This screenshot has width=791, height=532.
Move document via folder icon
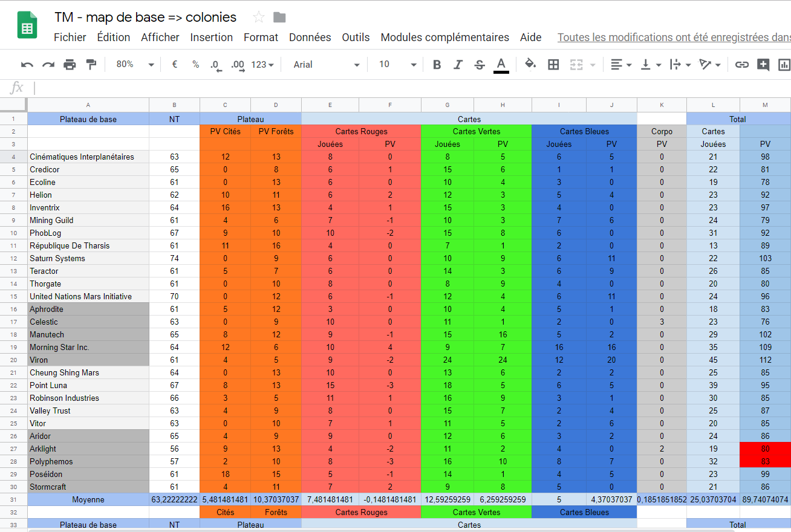[279, 18]
